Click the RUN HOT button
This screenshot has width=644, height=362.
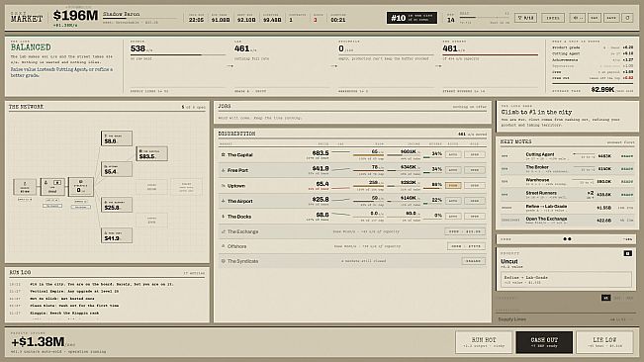click(x=484, y=342)
